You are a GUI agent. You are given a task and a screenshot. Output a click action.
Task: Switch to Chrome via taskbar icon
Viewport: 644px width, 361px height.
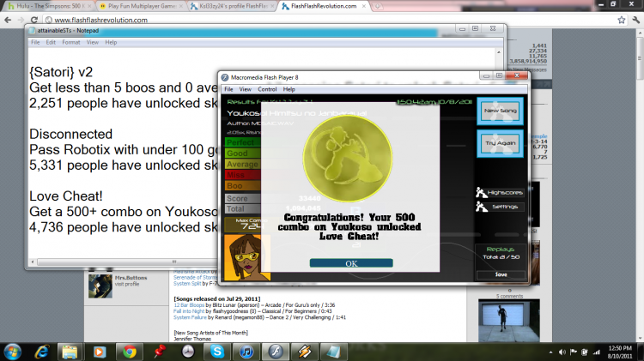[130, 352]
